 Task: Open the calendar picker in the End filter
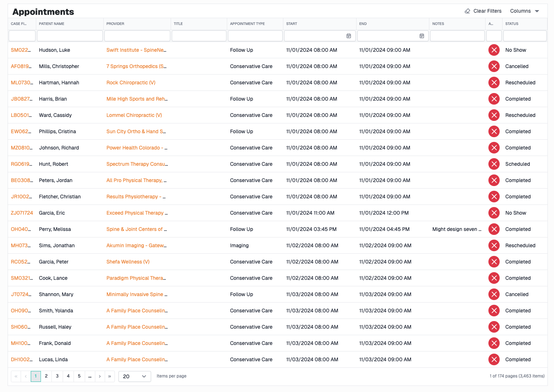422,36
